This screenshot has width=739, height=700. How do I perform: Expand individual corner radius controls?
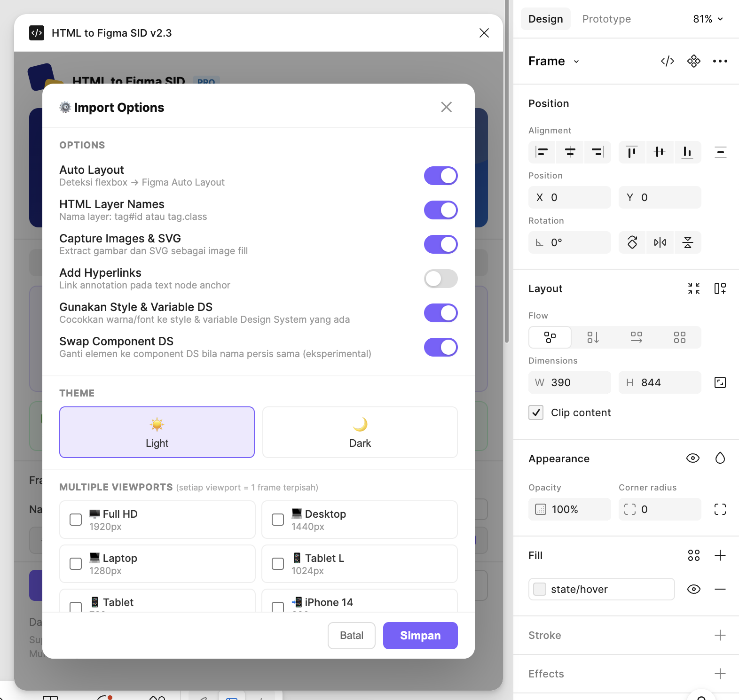tap(720, 509)
